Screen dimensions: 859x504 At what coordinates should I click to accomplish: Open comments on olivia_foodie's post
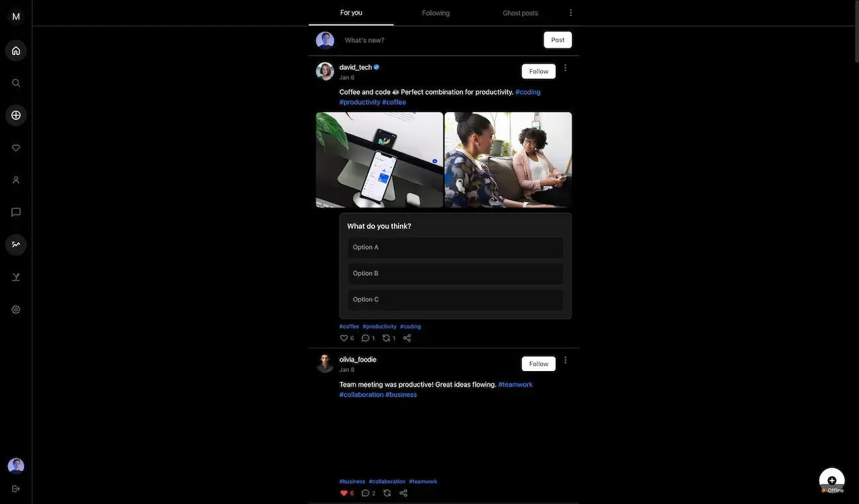click(366, 493)
